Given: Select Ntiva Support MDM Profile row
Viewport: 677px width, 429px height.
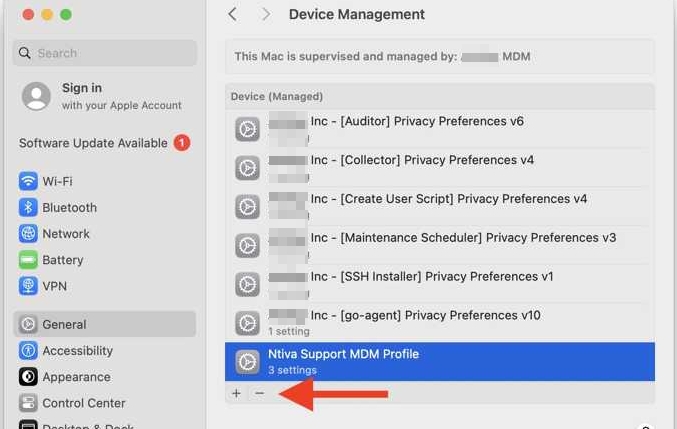Looking at the screenshot, I should (440, 362).
